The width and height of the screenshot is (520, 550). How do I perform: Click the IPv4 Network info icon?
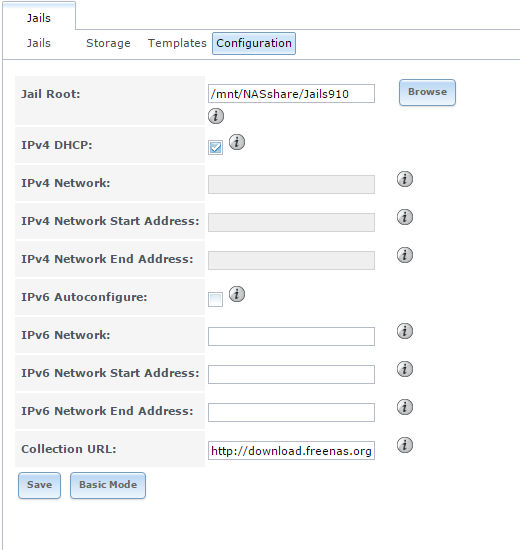(405, 179)
